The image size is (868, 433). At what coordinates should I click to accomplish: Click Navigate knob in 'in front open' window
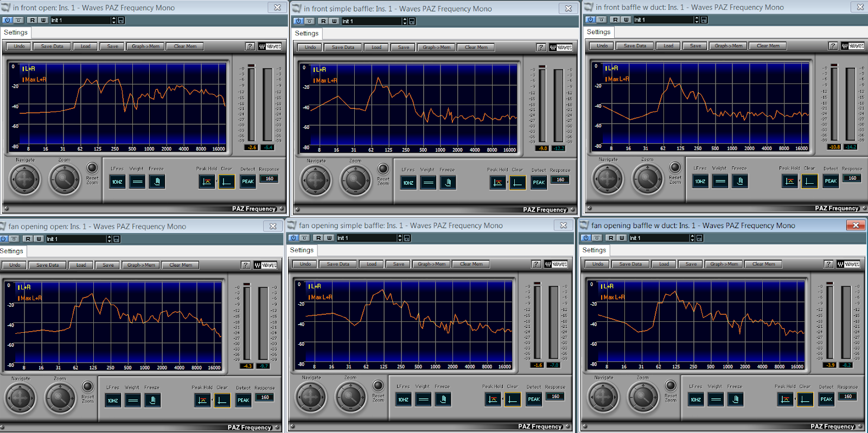[25, 179]
